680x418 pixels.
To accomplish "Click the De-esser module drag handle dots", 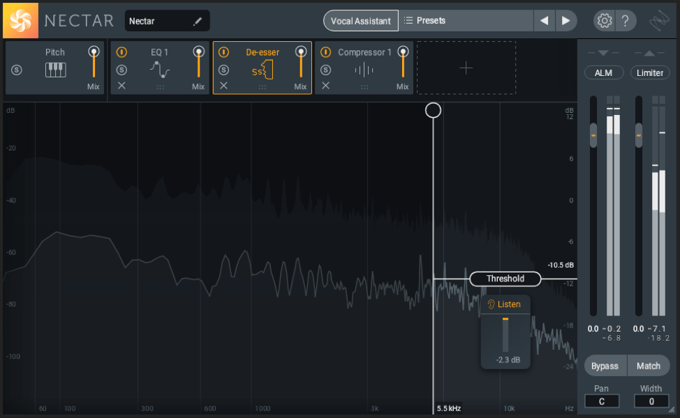I will [262, 88].
